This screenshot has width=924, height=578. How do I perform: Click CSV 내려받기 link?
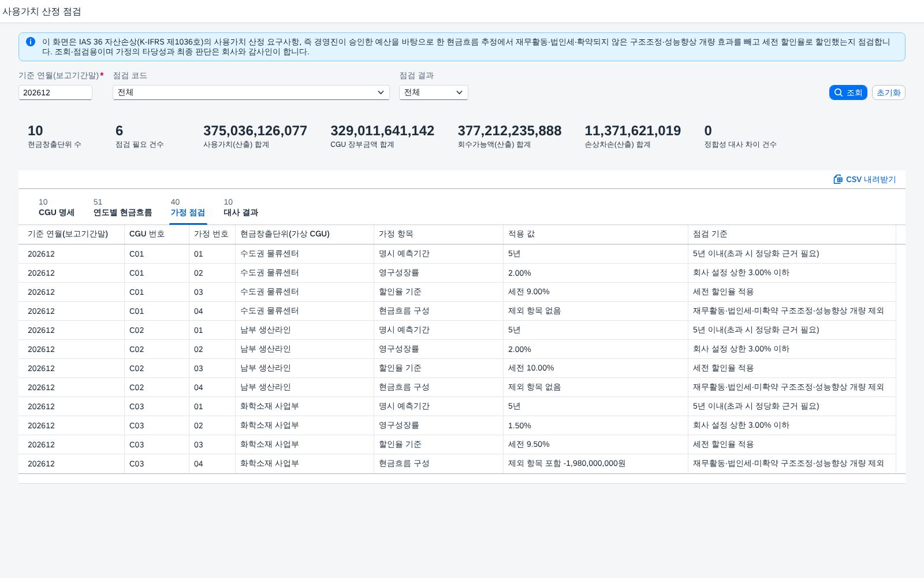[x=865, y=179]
